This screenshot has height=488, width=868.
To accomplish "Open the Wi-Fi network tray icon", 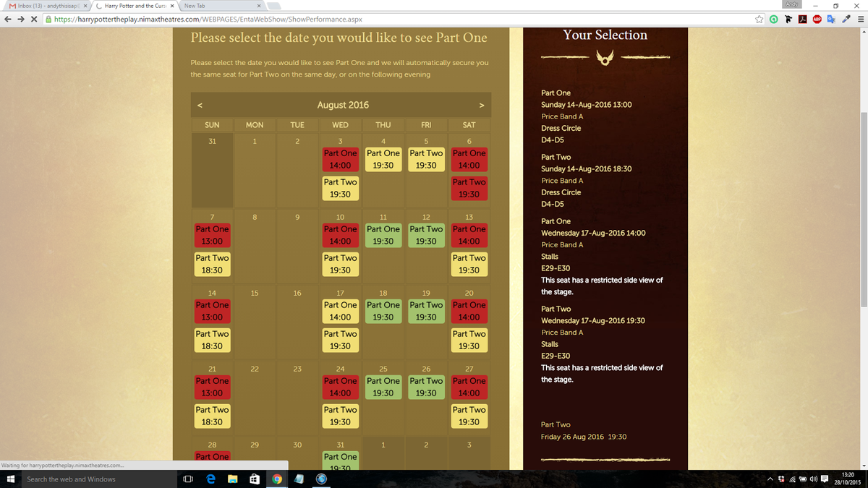I will pos(791,479).
